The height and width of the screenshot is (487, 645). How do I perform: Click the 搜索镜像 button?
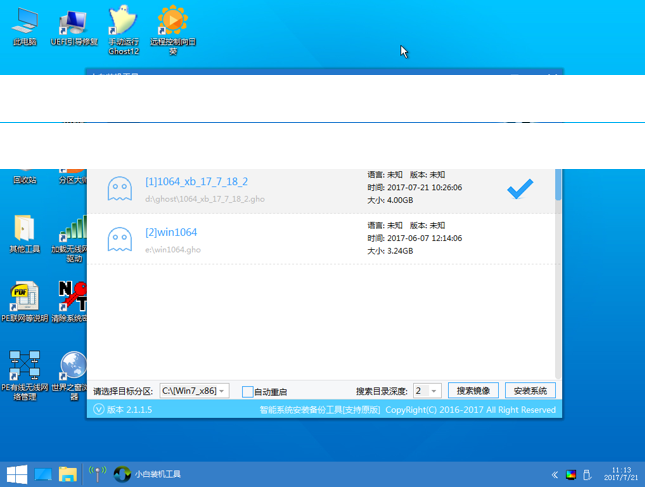[x=473, y=391]
